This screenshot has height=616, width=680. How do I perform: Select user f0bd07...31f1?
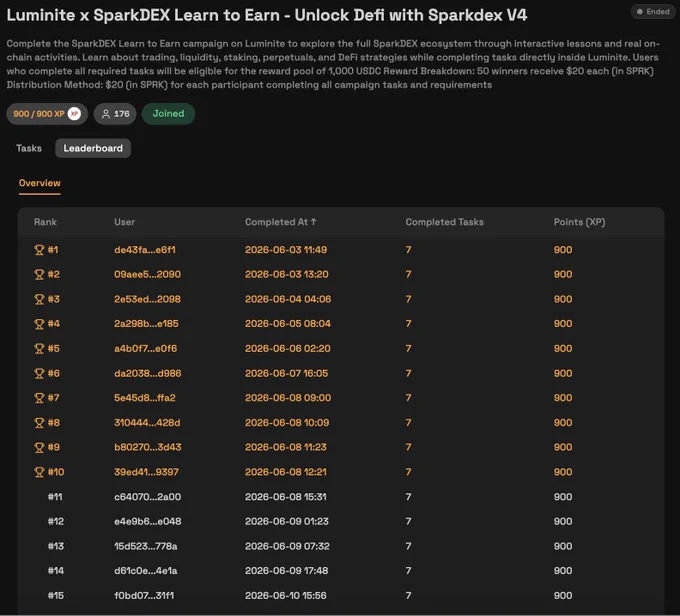pos(144,596)
